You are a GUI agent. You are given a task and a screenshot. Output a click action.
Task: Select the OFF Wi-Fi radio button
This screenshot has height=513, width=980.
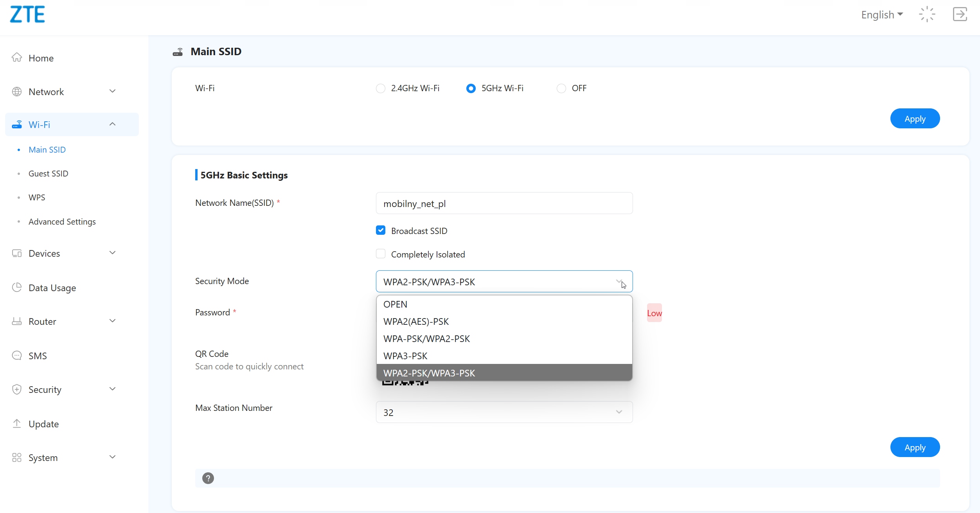coord(561,88)
